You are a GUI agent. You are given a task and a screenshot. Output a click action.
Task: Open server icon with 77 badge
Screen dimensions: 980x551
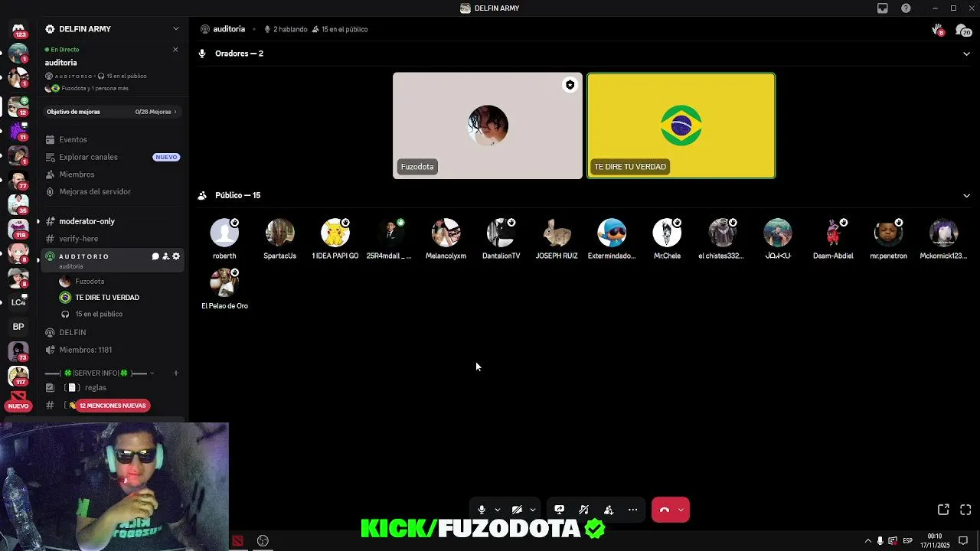18,180
